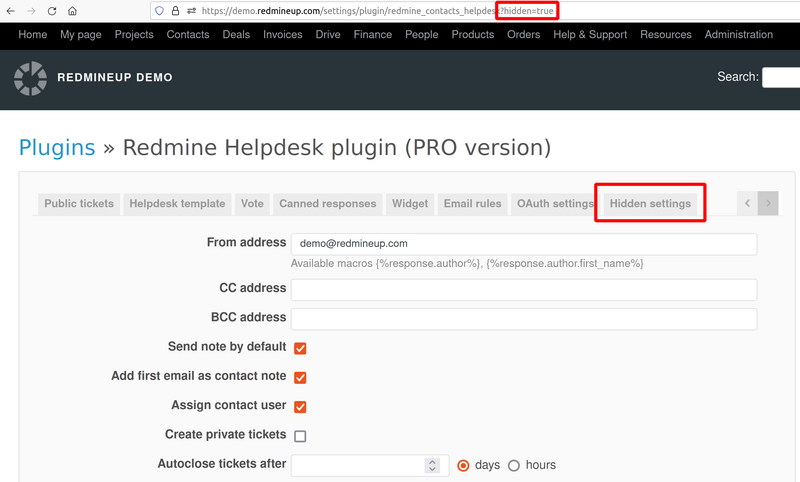Uncheck Send note by default
800x482 pixels.
[300, 348]
